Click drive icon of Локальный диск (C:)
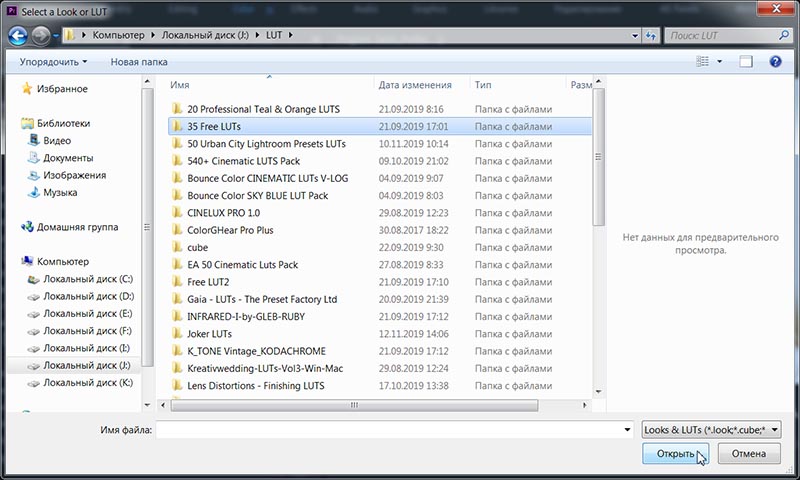Viewport: 800px width, 480px height. (34, 279)
